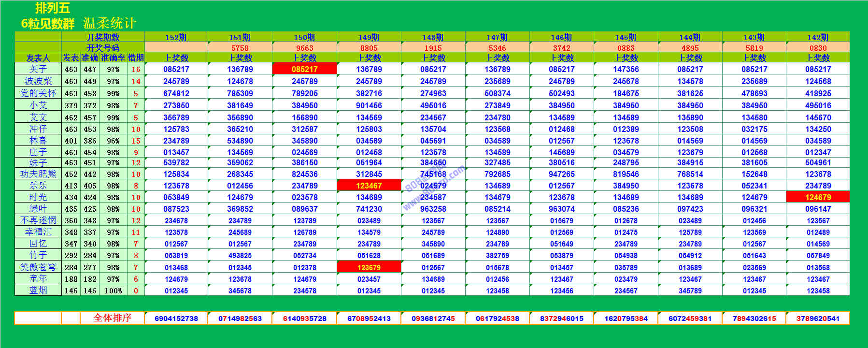This screenshot has height=348, width=868.
Task: Select the winning number 0830 for 142期
Action: 818,48
